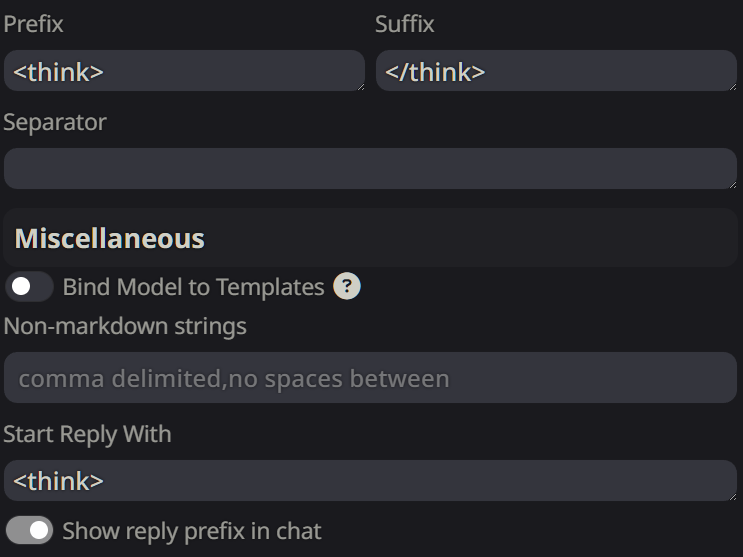This screenshot has width=743, height=557.
Task: Click the Suffix label
Action: pyautogui.click(x=405, y=24)
